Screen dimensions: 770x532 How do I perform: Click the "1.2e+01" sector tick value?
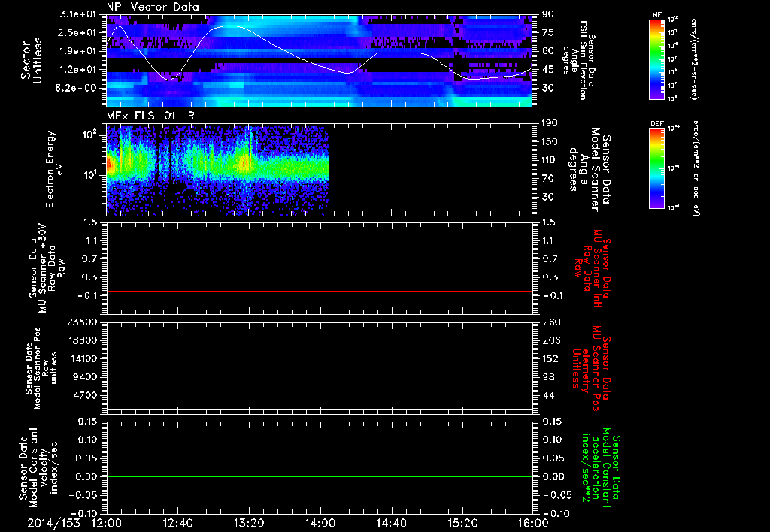(x=78, y=70)
